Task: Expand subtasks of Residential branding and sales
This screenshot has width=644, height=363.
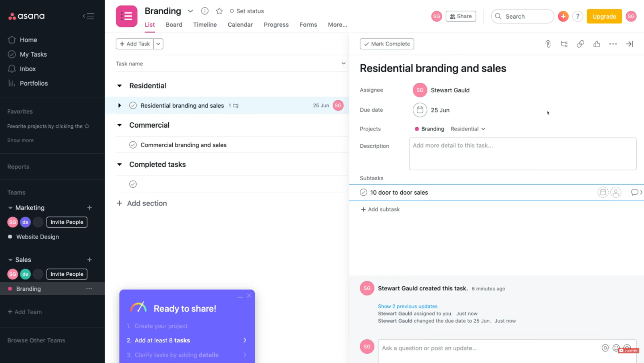Action: coord(119,105)
